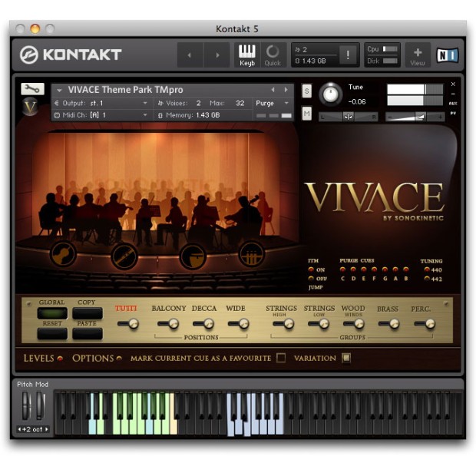Click the Decca position knob

pos(208,324)
